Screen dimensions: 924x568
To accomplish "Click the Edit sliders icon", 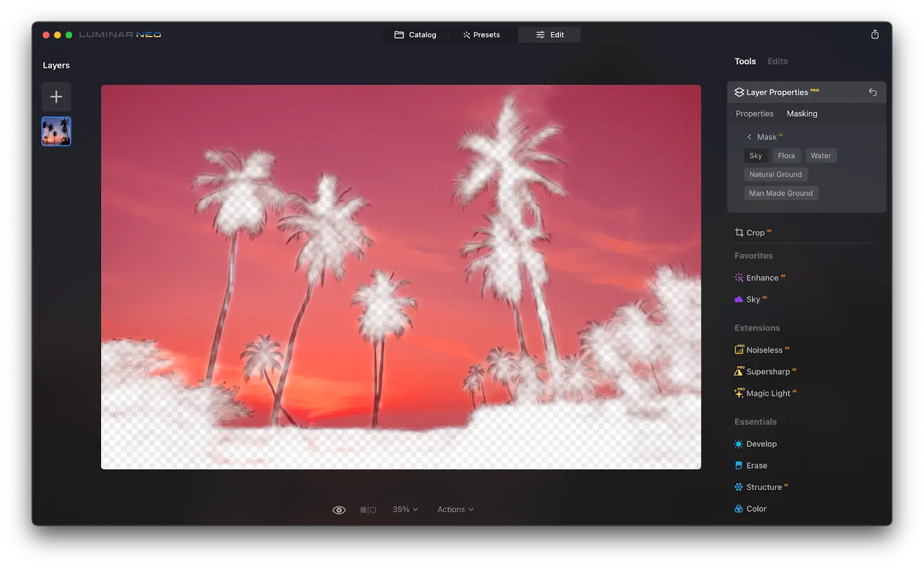I will click(541, 35).
